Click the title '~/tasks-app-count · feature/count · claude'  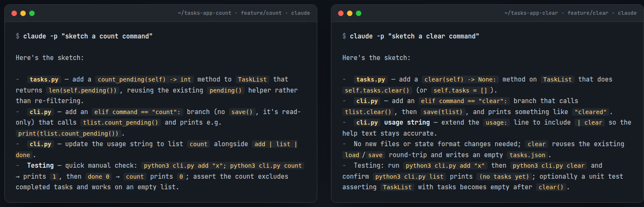point(244,13)
